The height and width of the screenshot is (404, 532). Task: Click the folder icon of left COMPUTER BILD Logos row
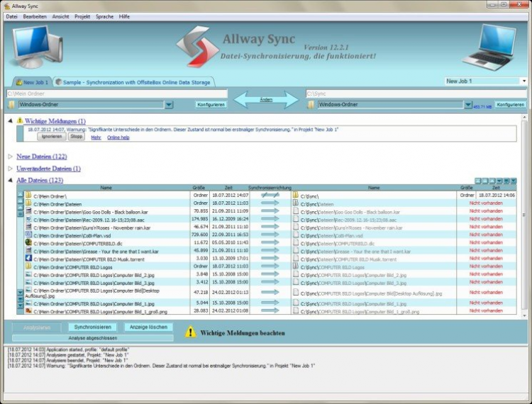[x=28, y=266]
